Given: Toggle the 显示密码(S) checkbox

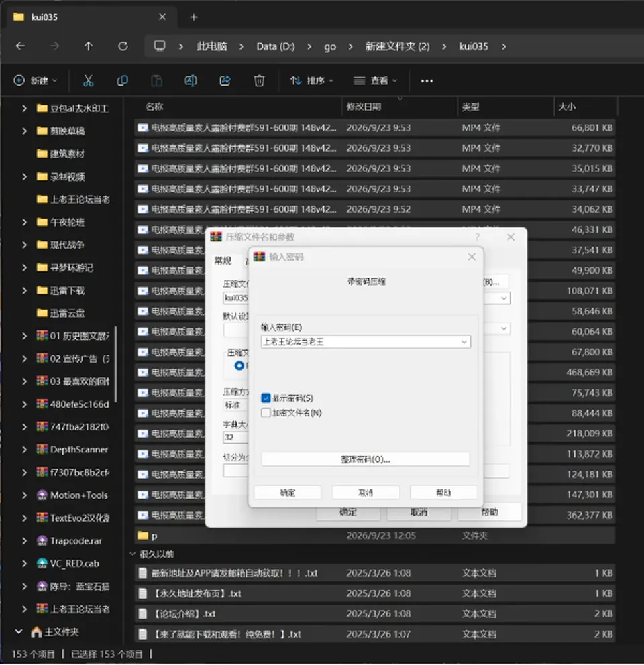Looking at the screenshot, I should [x=266, y=398].
